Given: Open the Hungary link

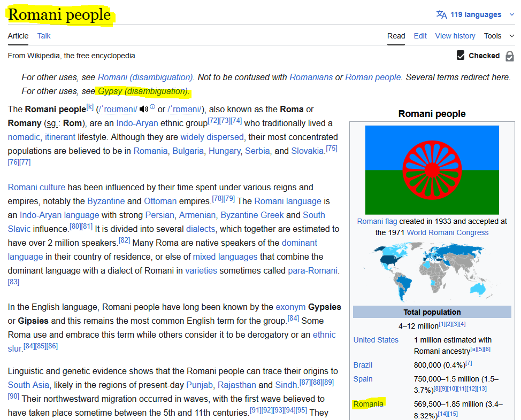Looking at the screenshot, I should [224, 151].
